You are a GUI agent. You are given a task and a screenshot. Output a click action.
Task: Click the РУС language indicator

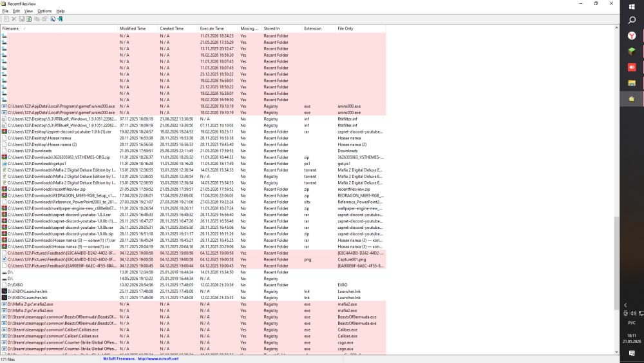pyautogui.click(x=632, y=323)
